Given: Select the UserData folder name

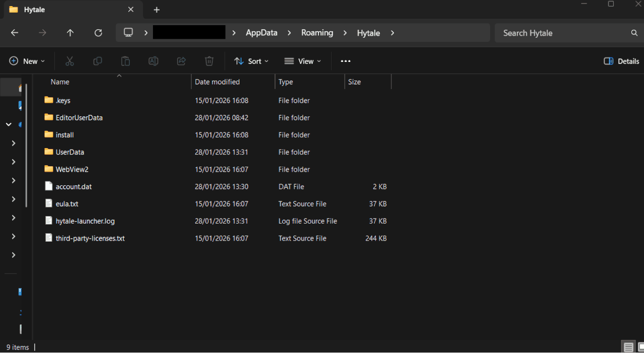Looking at the screenshot, I should tap(70, 152).
